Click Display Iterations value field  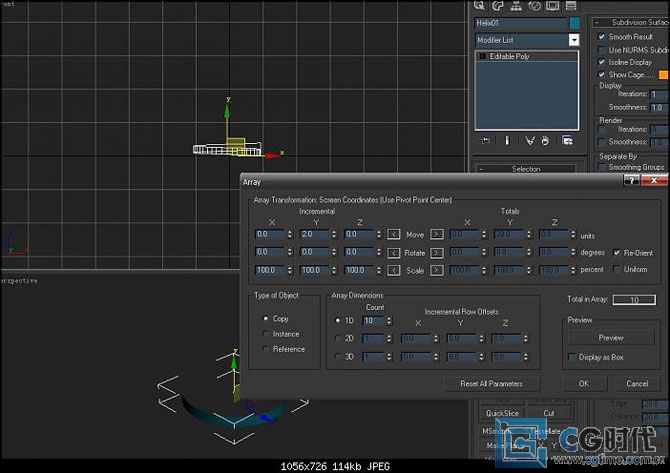pyautogui.click(x=660, y=94)
